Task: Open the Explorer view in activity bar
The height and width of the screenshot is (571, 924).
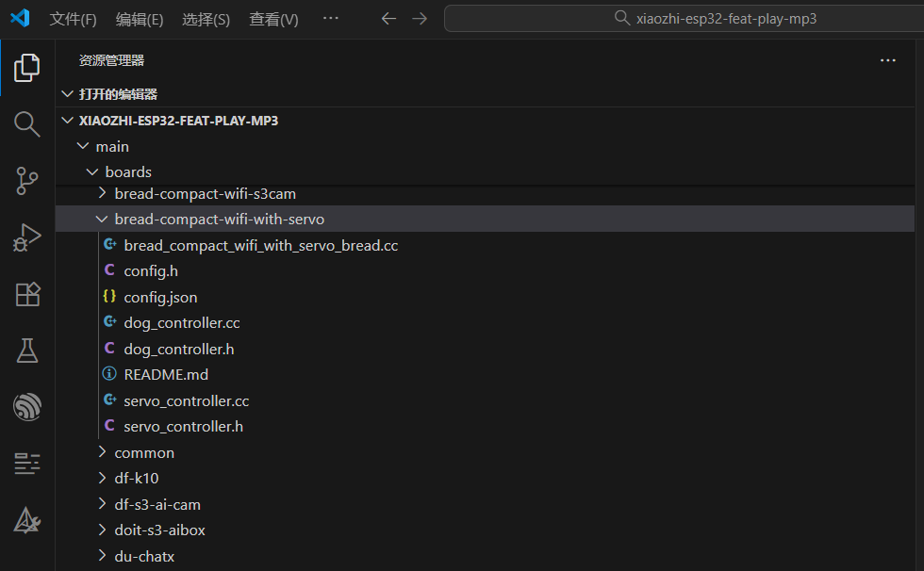Action: click(26, 68)
